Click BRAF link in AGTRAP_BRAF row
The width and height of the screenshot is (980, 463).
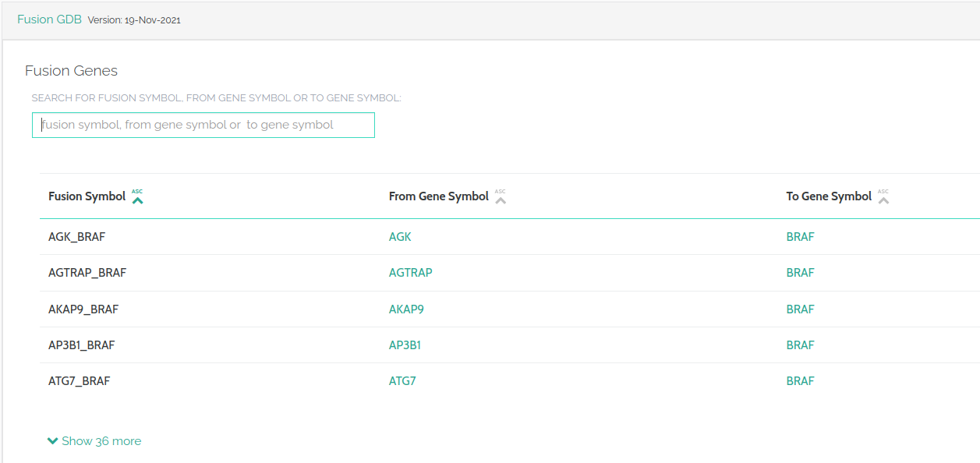pyautogui.click(x=800, y=273)
